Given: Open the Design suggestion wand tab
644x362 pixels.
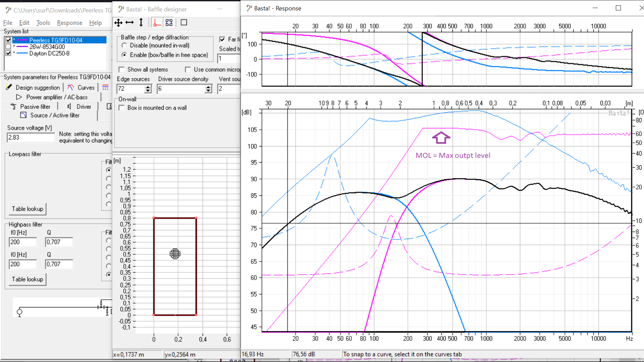Looking at the screenshot, I should pyautogui.click(x=33, y=87).
